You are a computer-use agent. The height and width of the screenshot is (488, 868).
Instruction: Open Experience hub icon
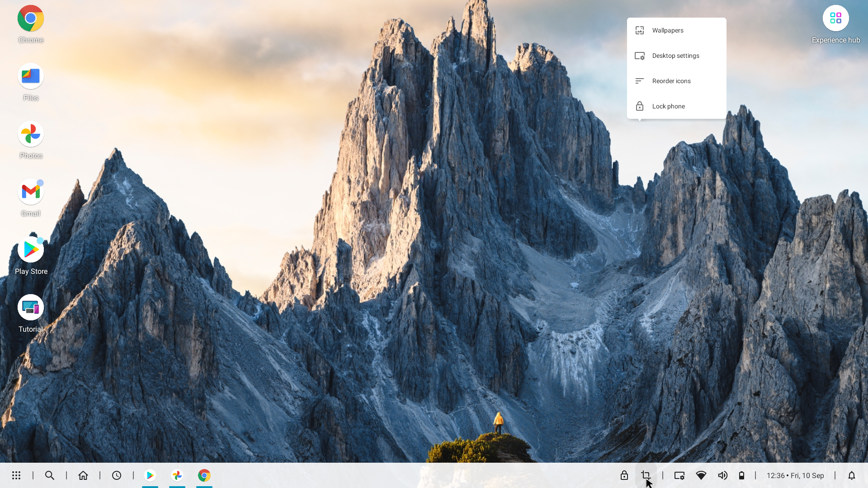point(835,19)
